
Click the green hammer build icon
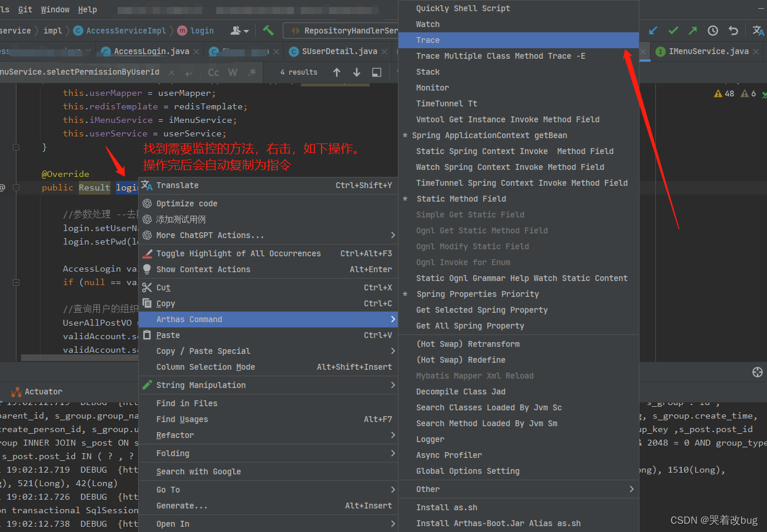tap(269, 31)
